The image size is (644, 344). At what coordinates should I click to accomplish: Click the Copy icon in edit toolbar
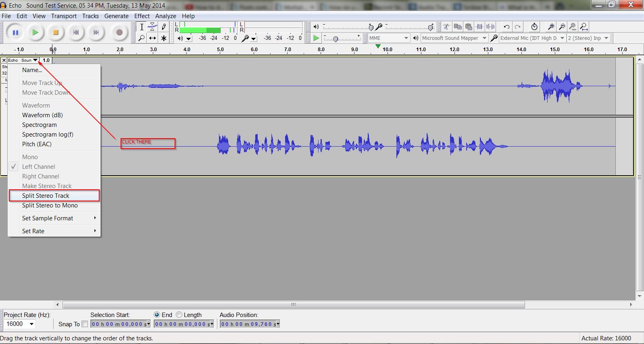tap(457, 27)
